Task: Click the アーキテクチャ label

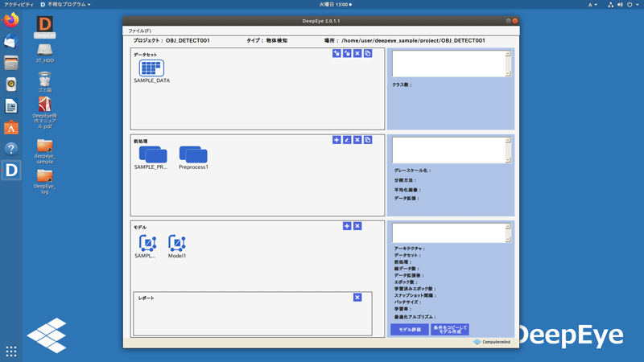Action: click(x=410, y=249)
